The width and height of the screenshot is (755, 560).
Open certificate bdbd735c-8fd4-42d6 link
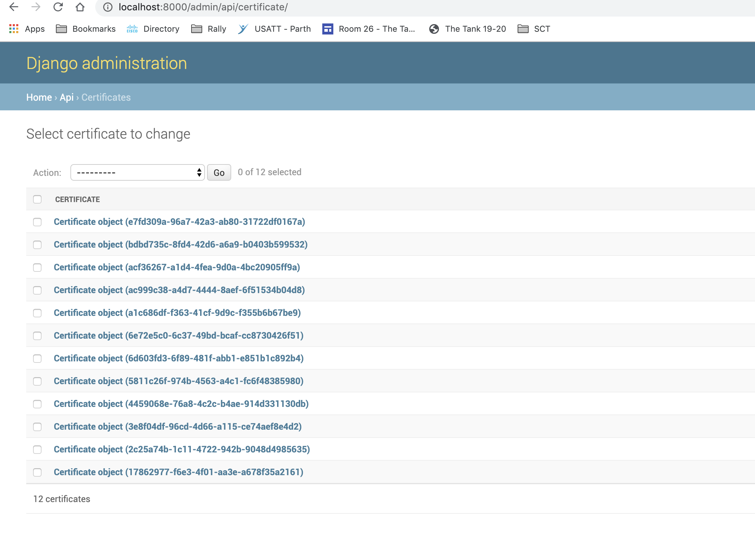181,244
